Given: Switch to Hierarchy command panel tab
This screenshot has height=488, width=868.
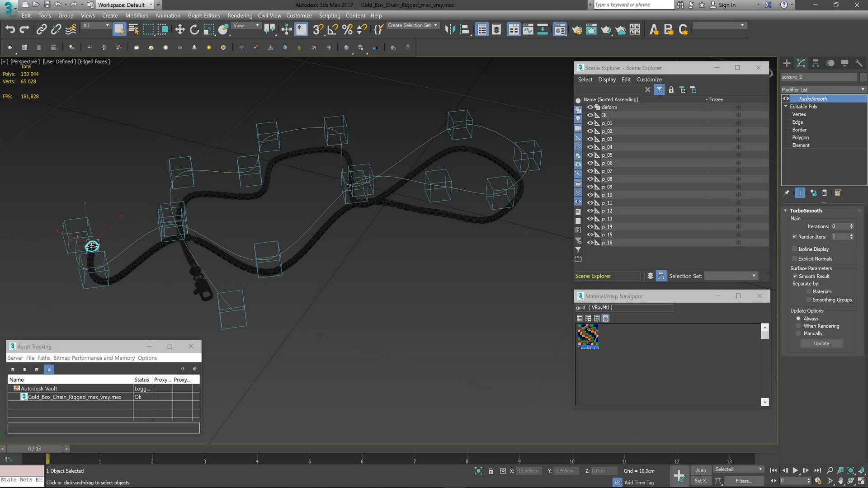Looking at the screenshot, I should click(x=816, y=63).
